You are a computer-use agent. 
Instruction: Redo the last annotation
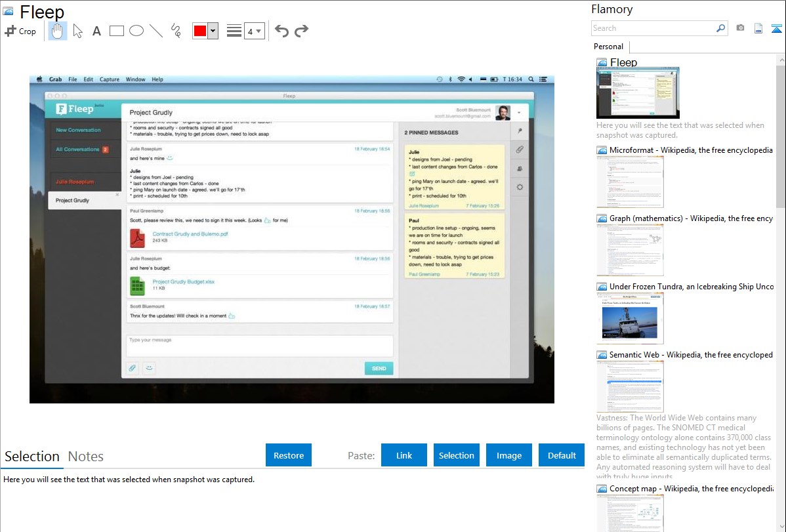pyautogui.click(x=301, y=31)
